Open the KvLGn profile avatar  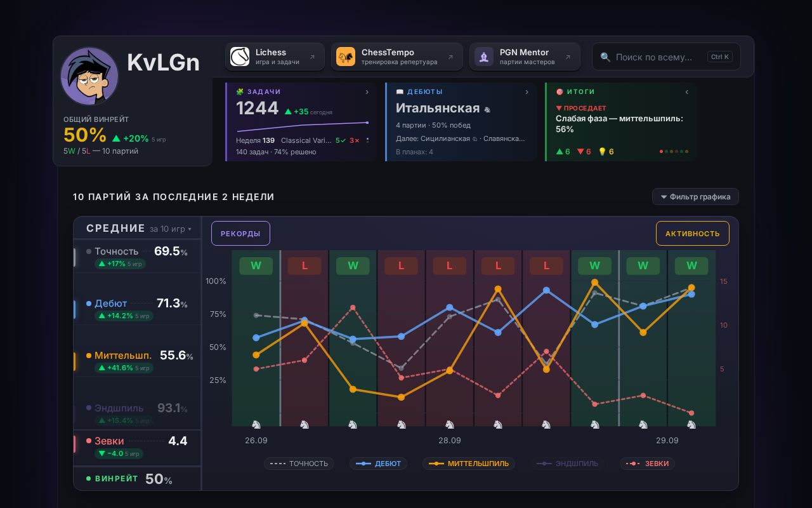(x=89, y=76)
